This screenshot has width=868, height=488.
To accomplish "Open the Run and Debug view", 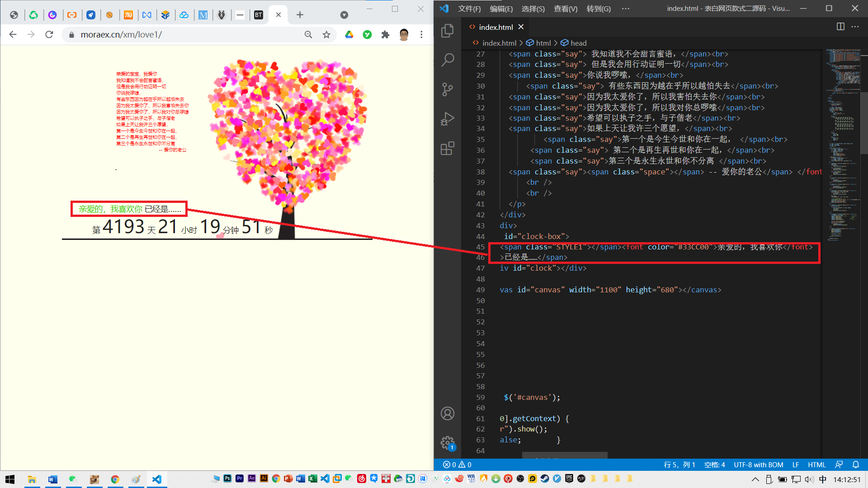I will (447, 119).
